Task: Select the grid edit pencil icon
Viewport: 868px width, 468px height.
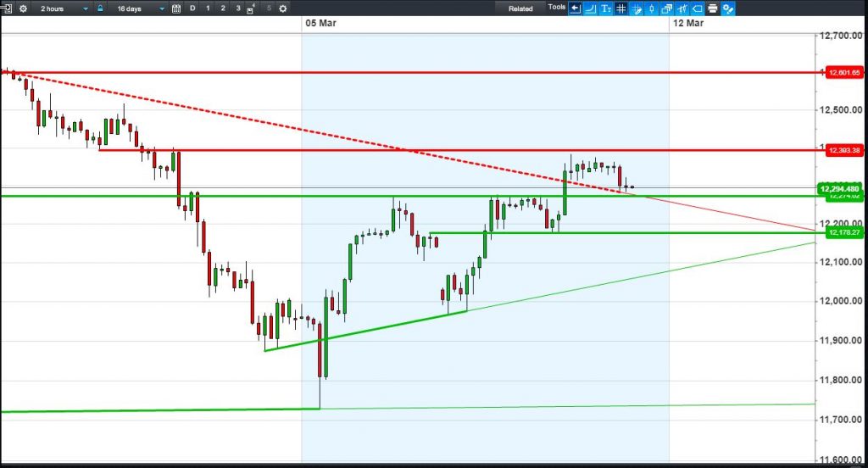Action: tap(637, 8)
